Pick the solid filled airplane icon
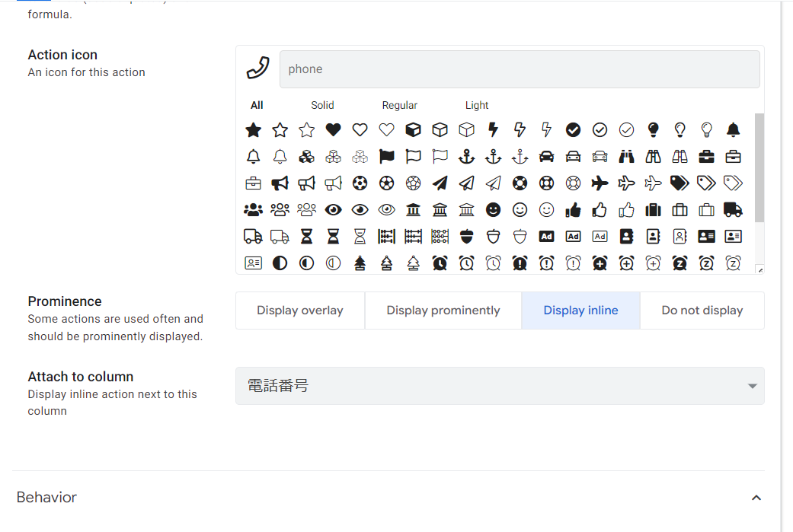This screenshot has height=532, width=793. (x=600, y=183)
